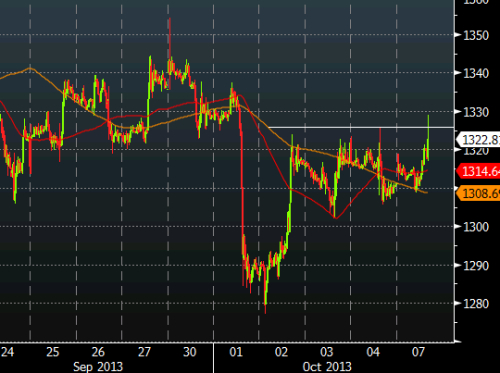Screen dimensions: 500x373
Task: Click the 30 date label on time axis
Action: tap(190, 352)
